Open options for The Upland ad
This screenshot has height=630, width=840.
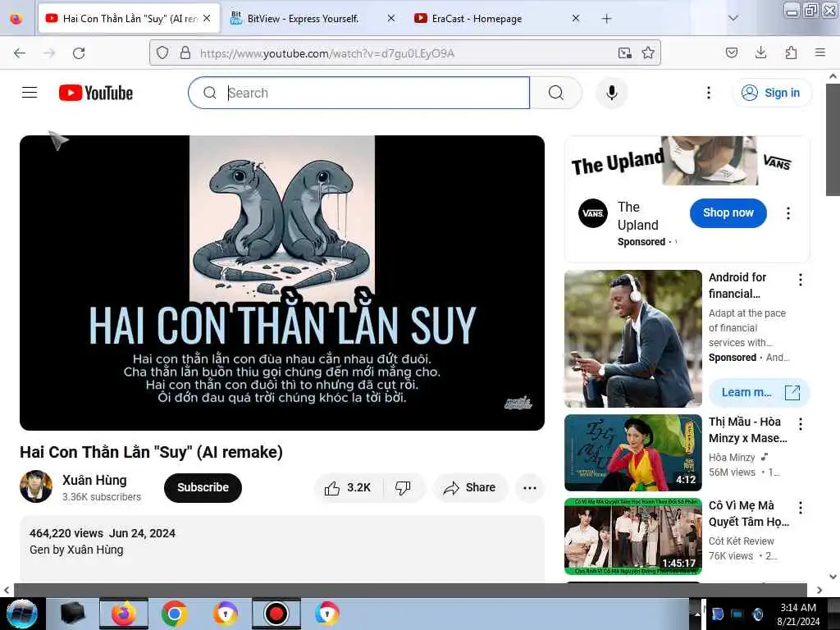(x=788, y=213)
